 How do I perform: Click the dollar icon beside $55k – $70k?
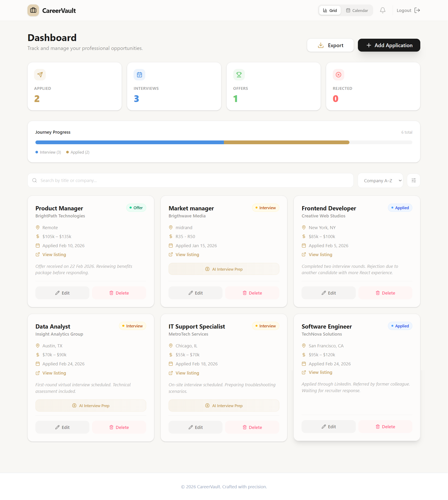(171, 355)
